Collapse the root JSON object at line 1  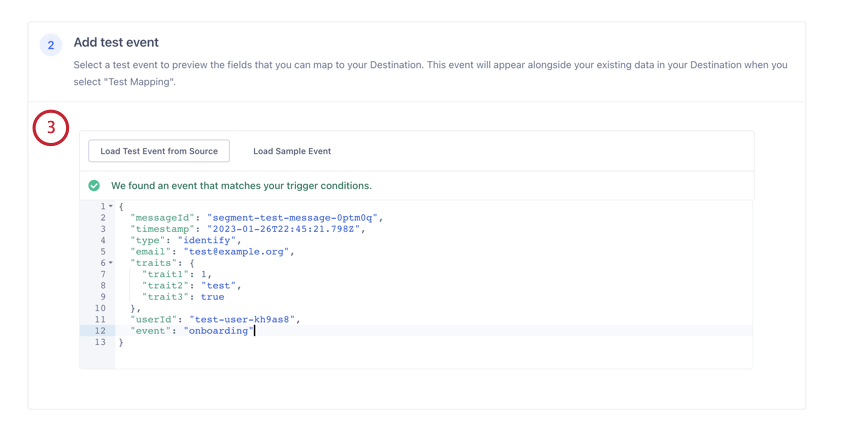[111, 207]
